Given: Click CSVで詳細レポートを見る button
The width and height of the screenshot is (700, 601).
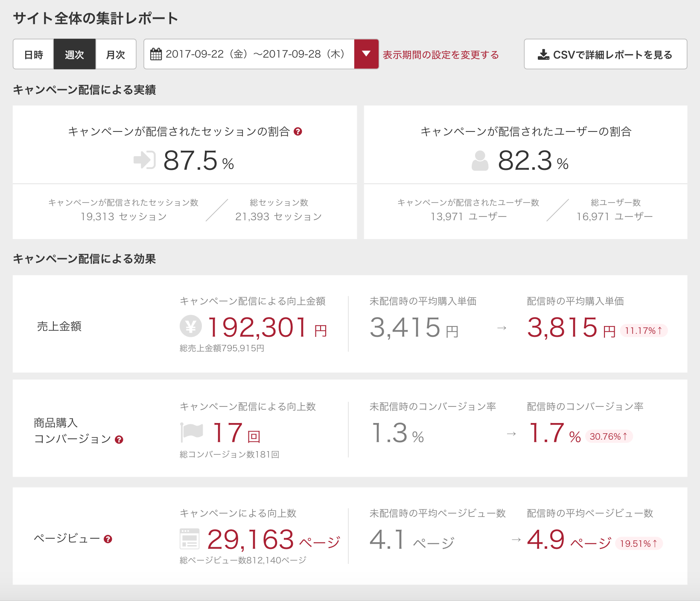Looking at the screenshot, I should 605,54.
